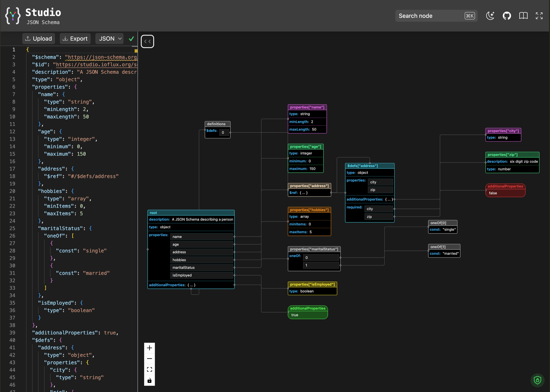Click editor line number 25
Image resolution: width=550 pixels, height=392 pixels.
(x=12, y=228)
